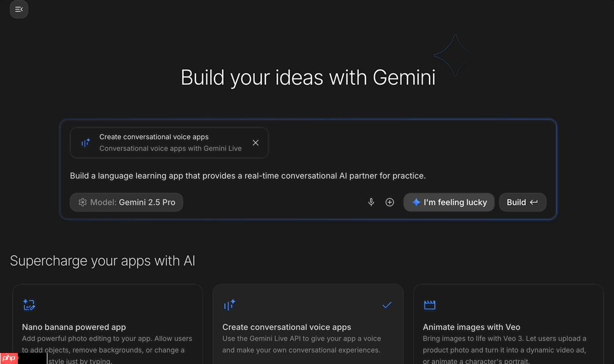This screenshot has width=614, height=364.
Task: Uncheck the conversational voice apps checkmark
Action: (x=387, y=305)
